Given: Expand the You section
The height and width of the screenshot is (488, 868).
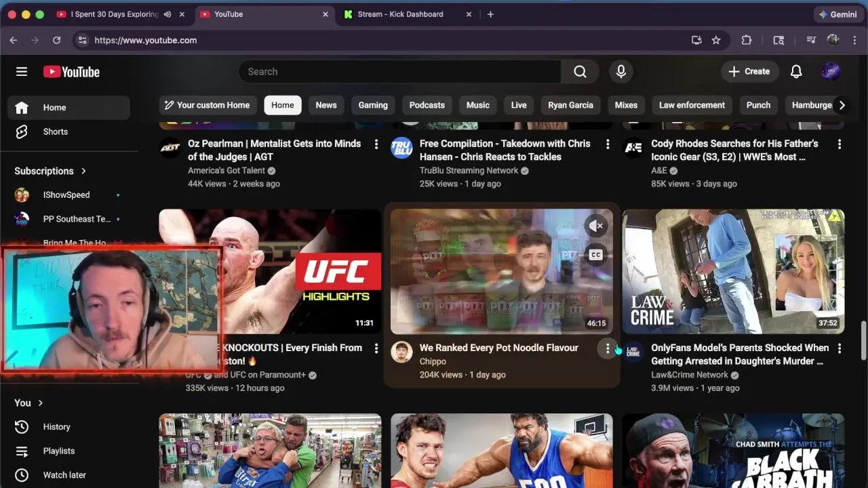Looking at the screenshot, I should [29, 403].
